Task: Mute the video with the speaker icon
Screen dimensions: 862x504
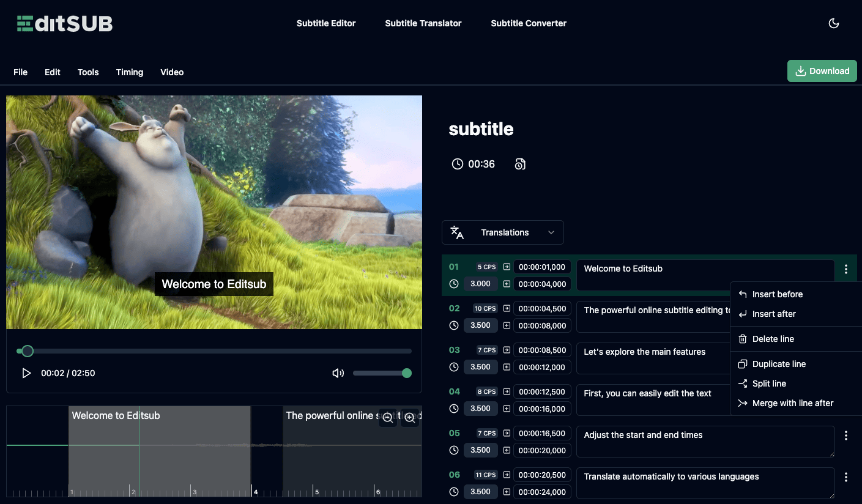Action: click(x=338, y=372)
